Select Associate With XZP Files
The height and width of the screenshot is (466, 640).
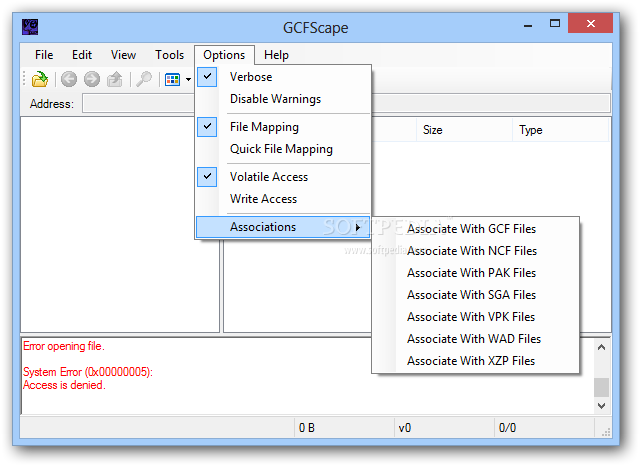click(476, 361)
